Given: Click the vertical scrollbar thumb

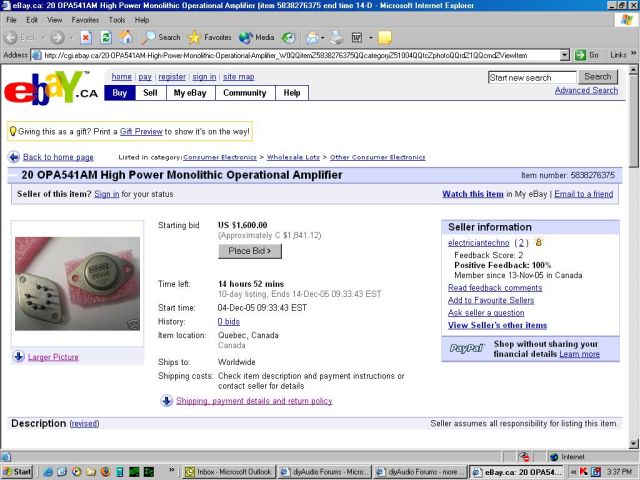Looking at the screenshot, I should point(633,121).
